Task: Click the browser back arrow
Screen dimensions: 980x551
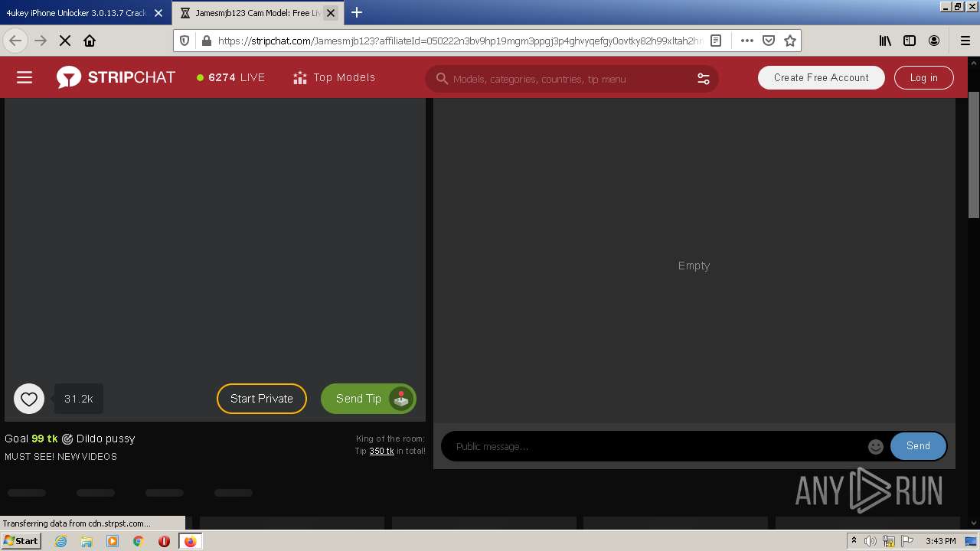Action: point(15,41)
